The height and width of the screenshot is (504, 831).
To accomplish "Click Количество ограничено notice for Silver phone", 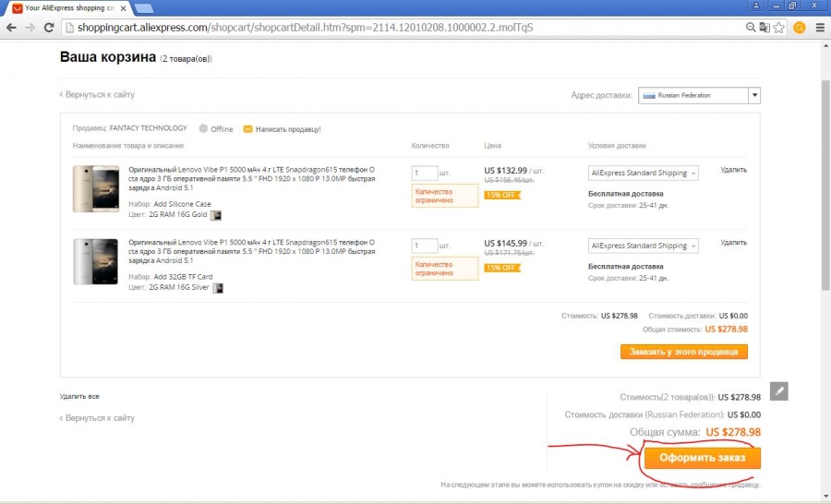I will tap(445, 269).
